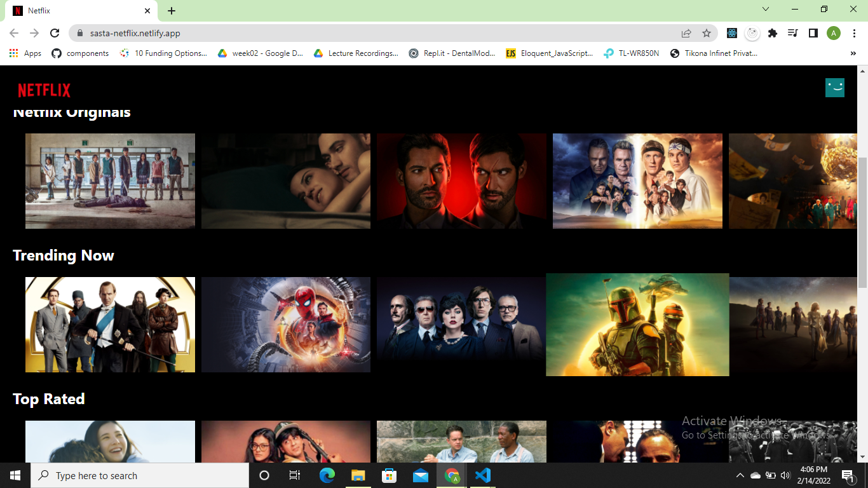Open the notification center icon

848,475
